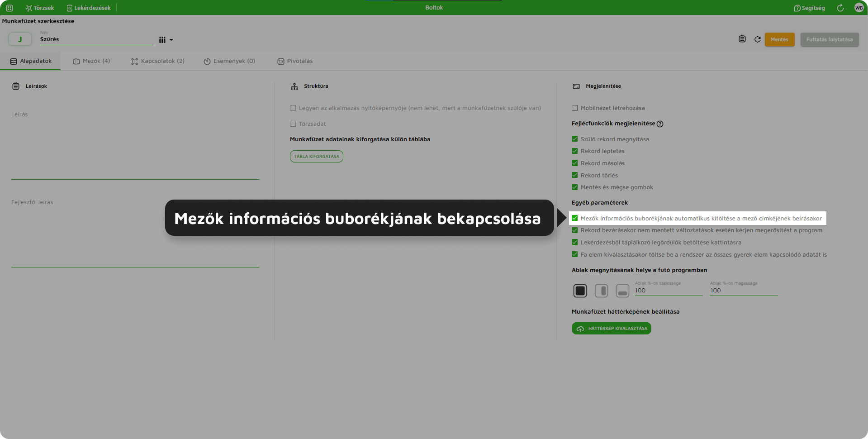868x439 pixels.
Task: Select the bottom panel window position icon
Action: pos(622,291)
